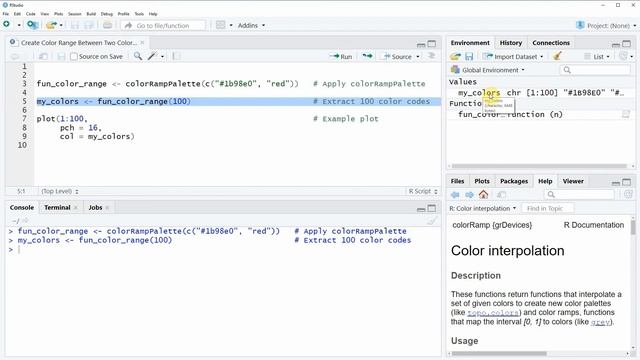Click the Print icon in main toolbar
Image resolution: width=640 pixels, height=360 pixels.
[107, 25]
